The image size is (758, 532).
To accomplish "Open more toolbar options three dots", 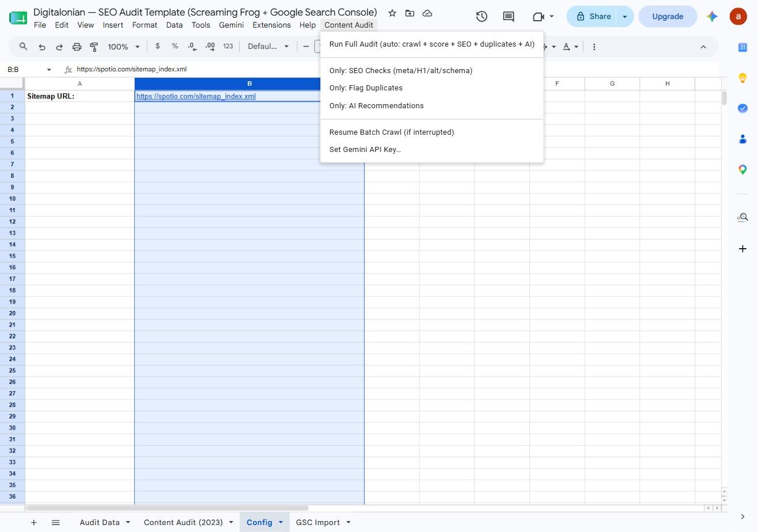I will [594, 47].
